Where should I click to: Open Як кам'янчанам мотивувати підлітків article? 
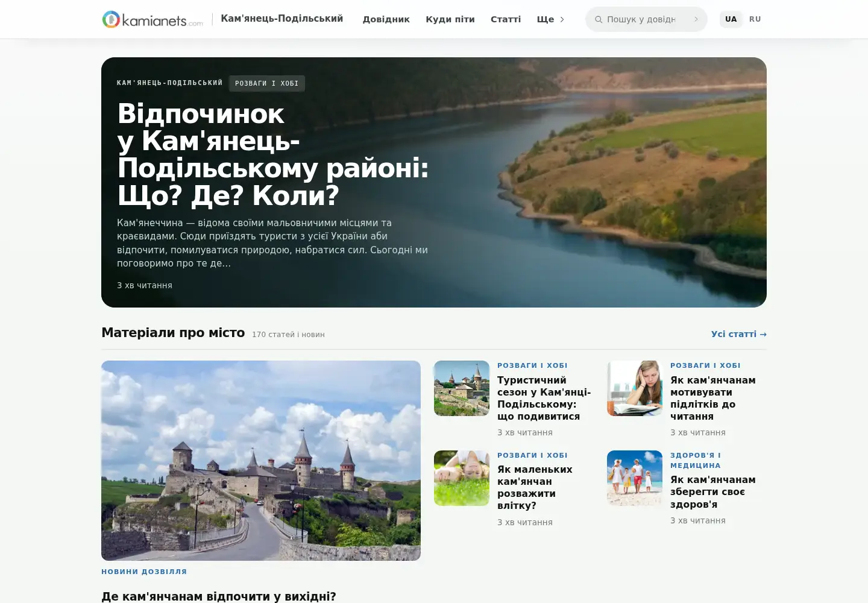click(x=713, y=398)
